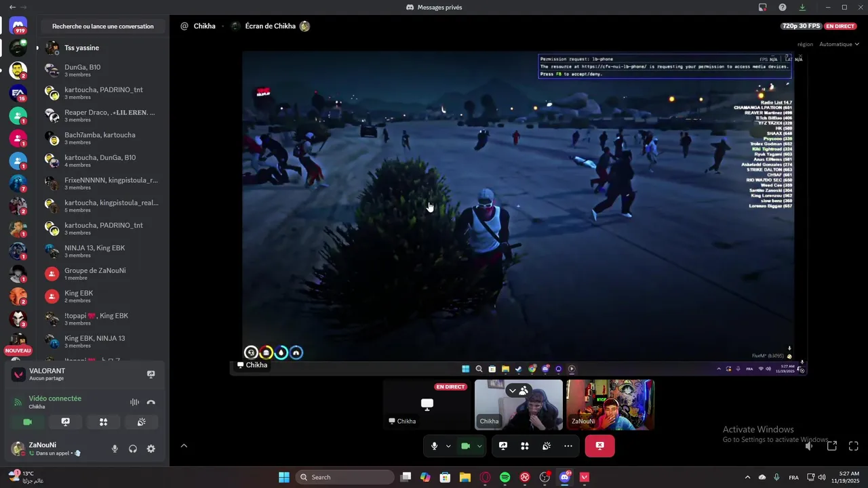Switch FRA keyboard language
The image size is (868, 488).
pyautogui.click(x=793, y=477)
